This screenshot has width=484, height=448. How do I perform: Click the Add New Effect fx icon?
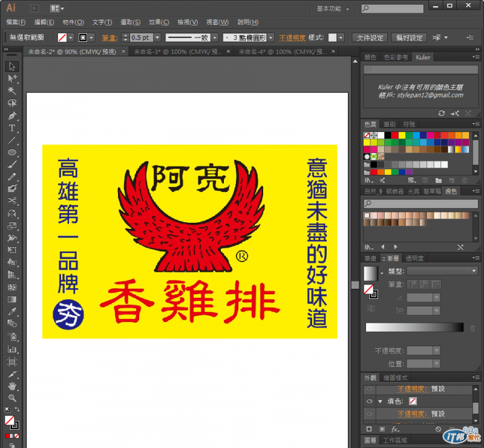click(x=395, y=429)
